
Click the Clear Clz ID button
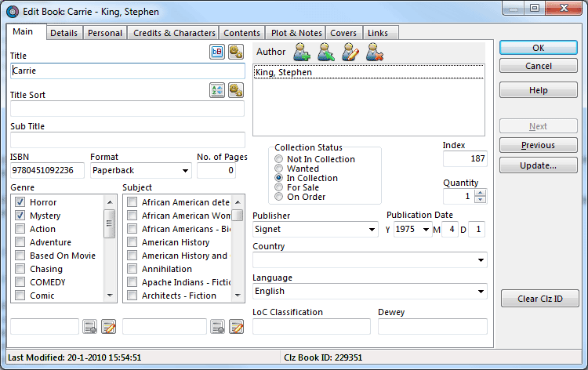click(538, 299)
